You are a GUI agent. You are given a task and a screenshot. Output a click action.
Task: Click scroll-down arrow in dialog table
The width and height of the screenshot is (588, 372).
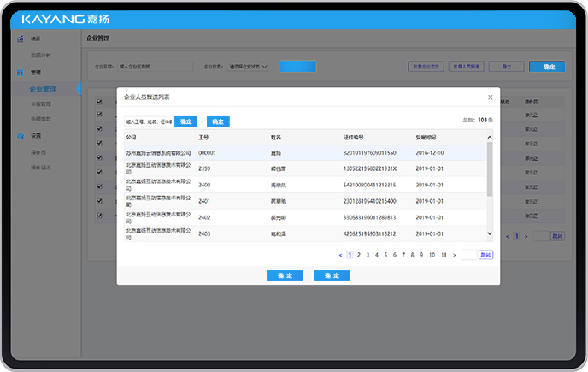(490, 233)
